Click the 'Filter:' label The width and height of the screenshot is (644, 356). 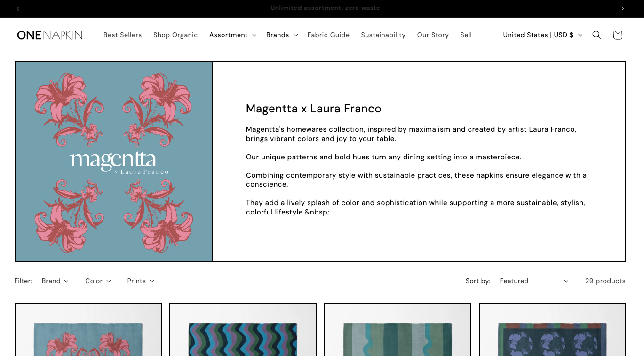[24, 281]
